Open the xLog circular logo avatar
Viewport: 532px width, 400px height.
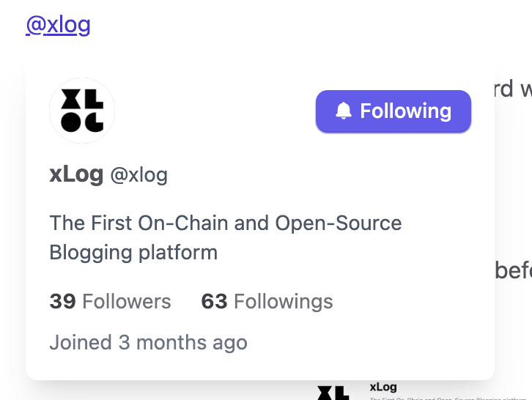pyautogui.click(x=82, y=111)
